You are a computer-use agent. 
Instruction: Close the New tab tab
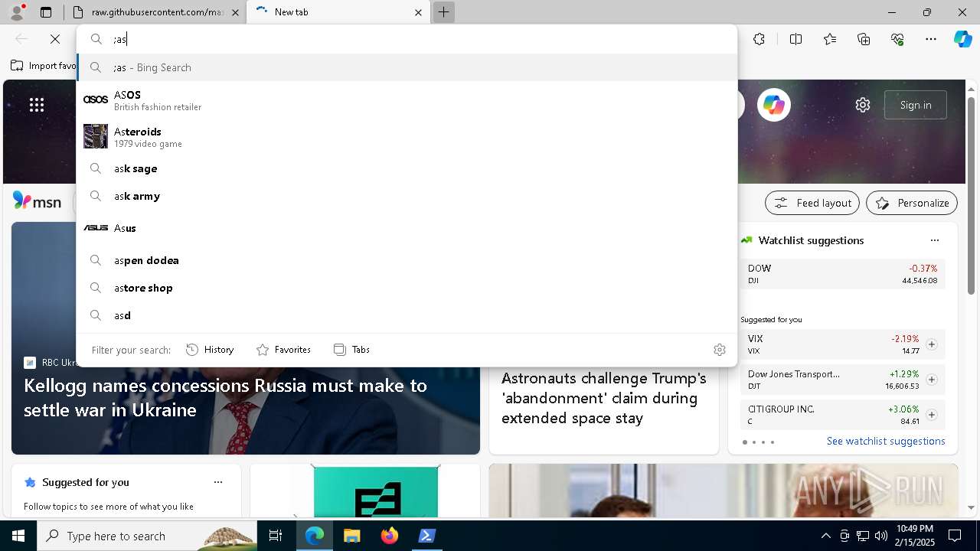[418, 12]
